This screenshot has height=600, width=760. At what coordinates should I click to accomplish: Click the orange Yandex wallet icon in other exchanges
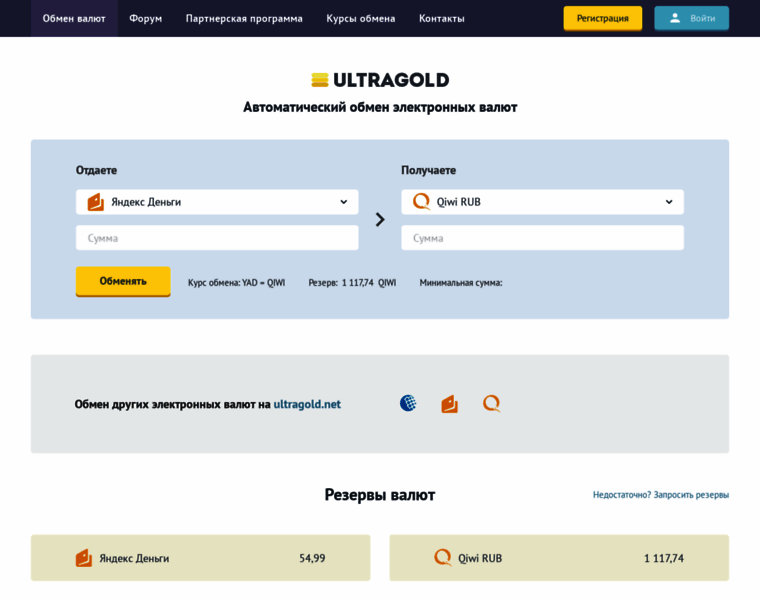pos(450,404)
